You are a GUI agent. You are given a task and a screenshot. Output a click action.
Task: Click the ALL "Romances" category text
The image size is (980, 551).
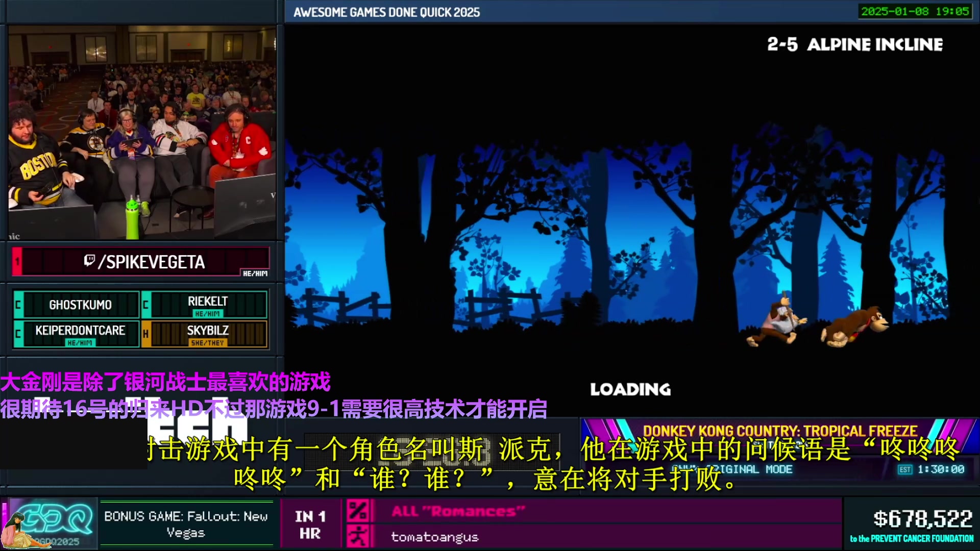(x=458, y=511)
